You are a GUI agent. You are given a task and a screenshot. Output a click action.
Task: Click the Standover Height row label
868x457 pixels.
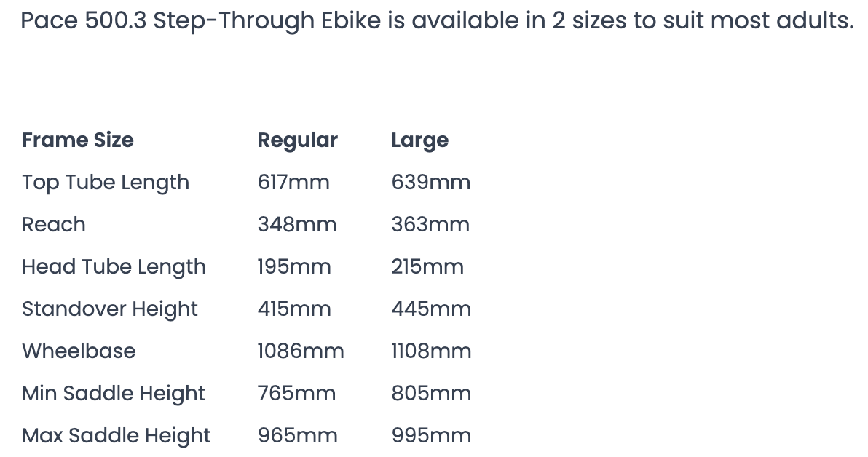(110, 309)
